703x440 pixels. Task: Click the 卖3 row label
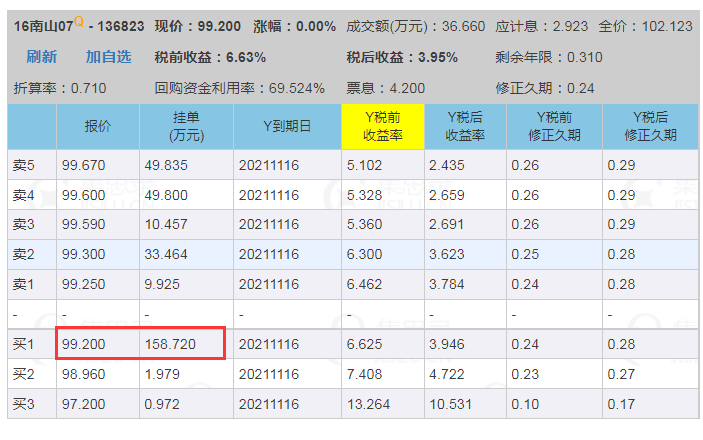pyautogui.click(x=23, y=224)
